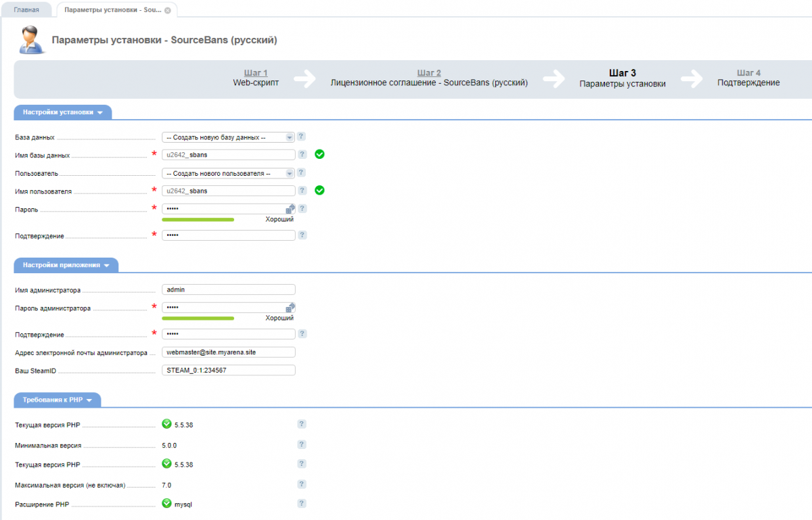Click help icon beside Имя базы данных field

click(x=302, y=154)
